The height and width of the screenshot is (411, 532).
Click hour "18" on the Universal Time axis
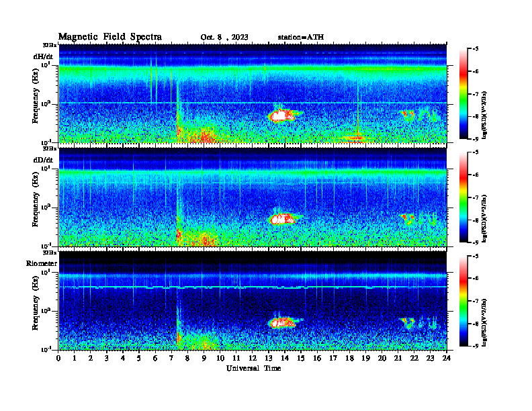click(350, 359)
